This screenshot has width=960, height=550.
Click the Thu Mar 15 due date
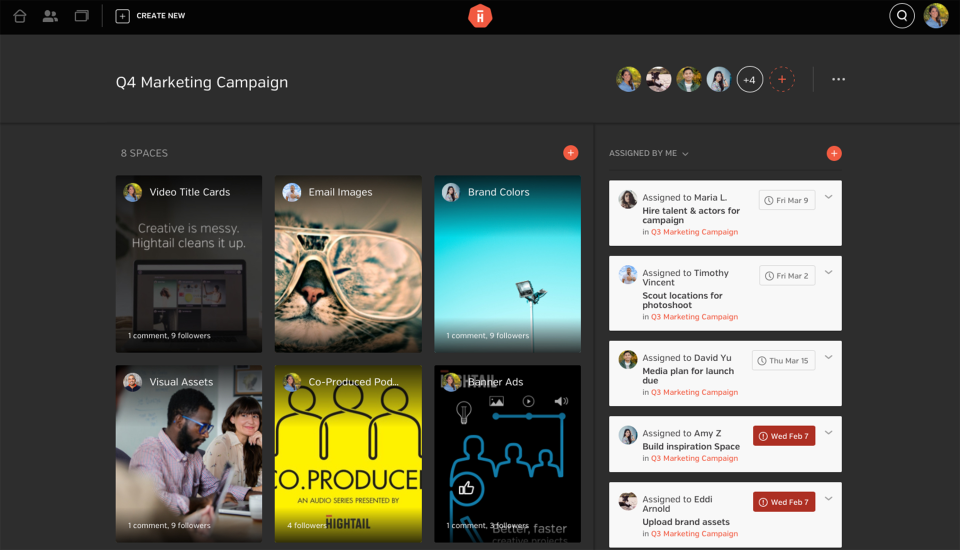coord(783,361)
